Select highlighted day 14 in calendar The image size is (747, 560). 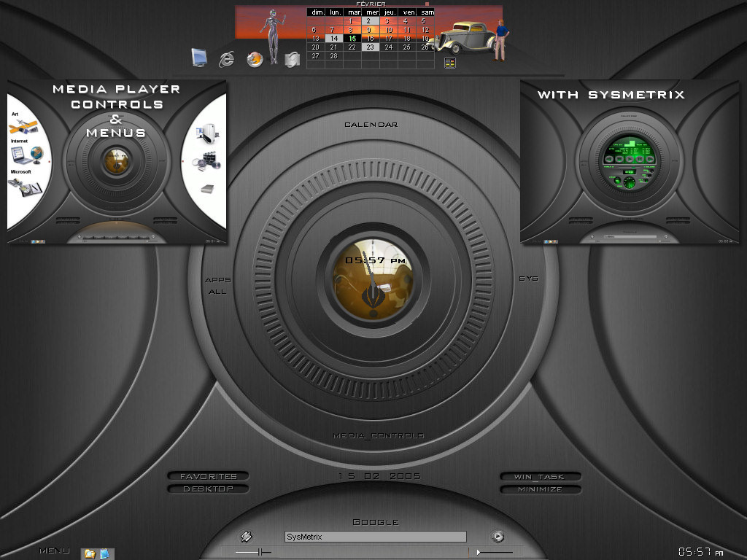tap(334, 39)
